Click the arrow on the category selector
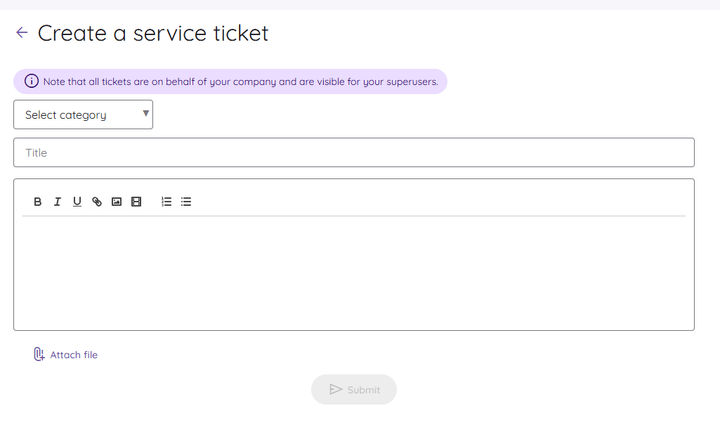Viewport: 720px width, 432px height. pos(146,114)
